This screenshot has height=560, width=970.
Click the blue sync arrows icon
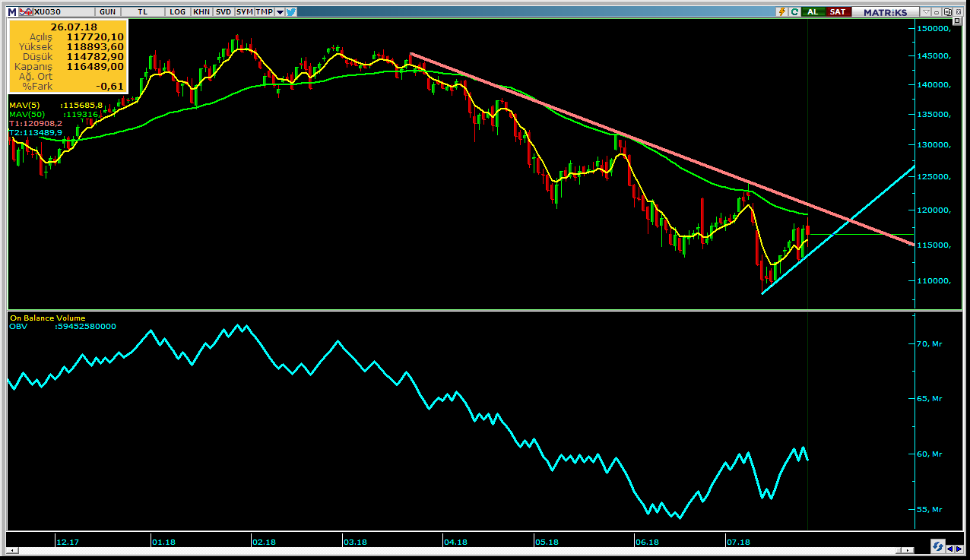[x=937, y=546]
